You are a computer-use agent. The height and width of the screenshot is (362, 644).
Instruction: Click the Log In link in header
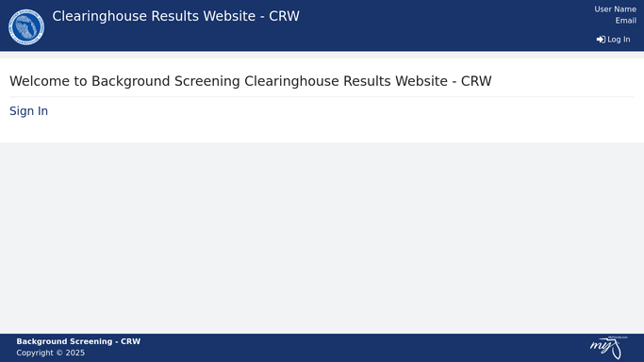(x=613, y=40)
